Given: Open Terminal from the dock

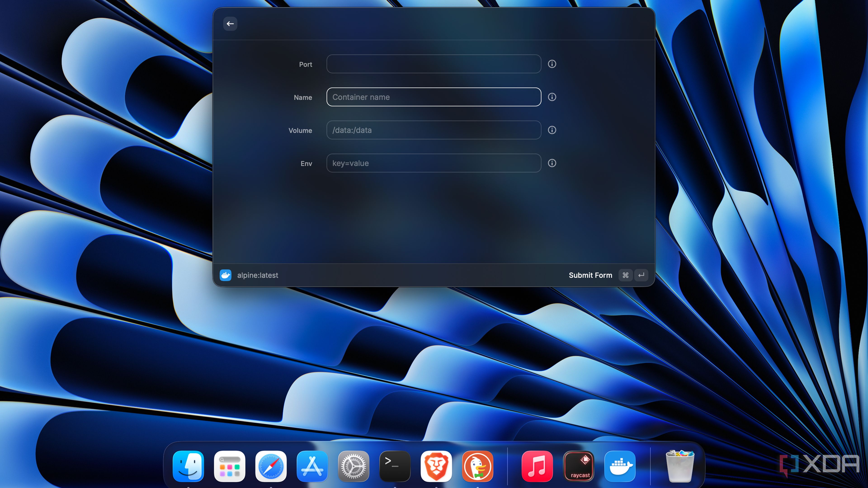Looking at the screenshot, I should pyautogui.click(x=395, y=467).
